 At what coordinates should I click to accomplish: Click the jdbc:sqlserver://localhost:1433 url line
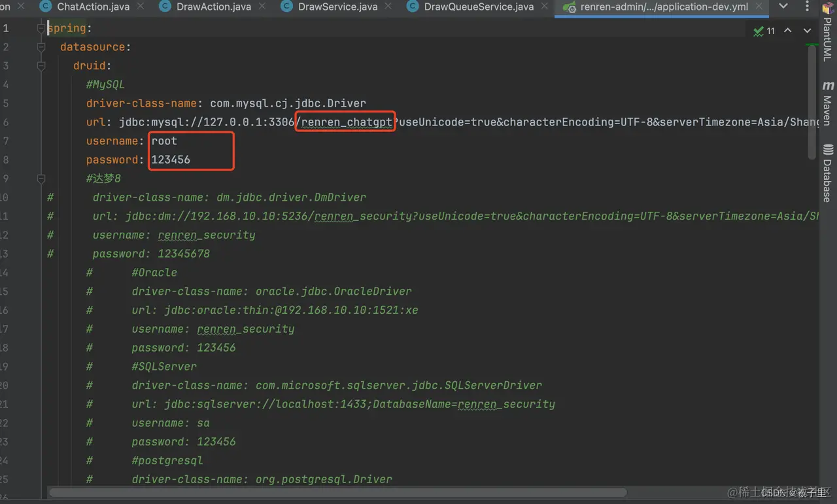343,405
